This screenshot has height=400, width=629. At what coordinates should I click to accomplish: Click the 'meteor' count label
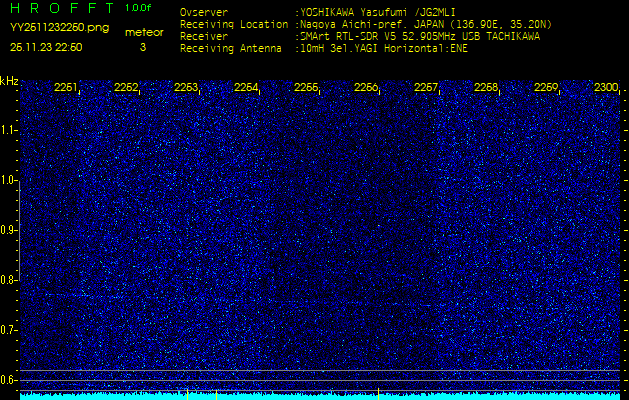click(x=144, y=33)
